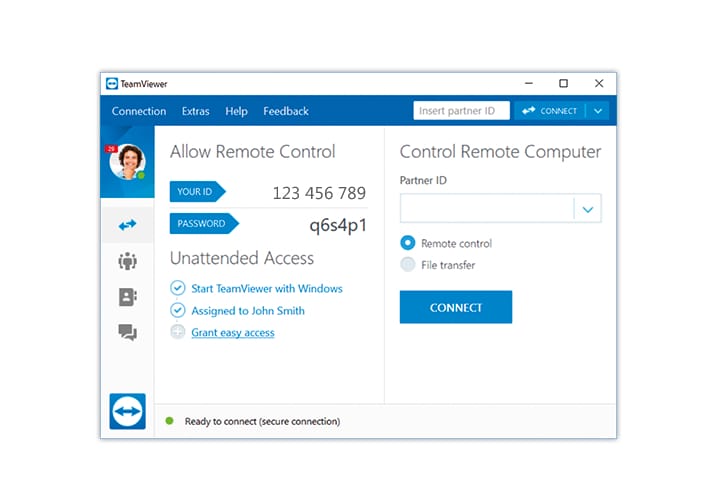The width and height of the screenshot is (703, 492).
Task: Expand the top bar connect options arrow
Action: (598, 111)
